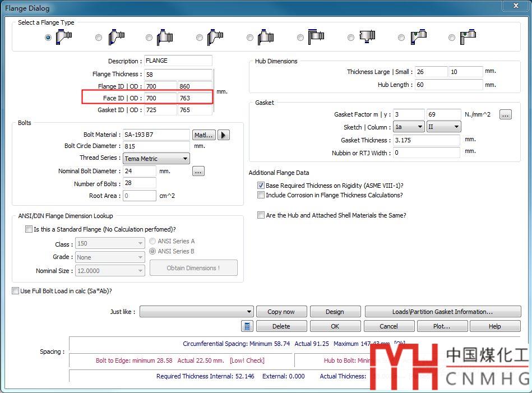Click the second flange type sketch icon
The width and height of the screenshot is (532, 393).
coord(117,37)
